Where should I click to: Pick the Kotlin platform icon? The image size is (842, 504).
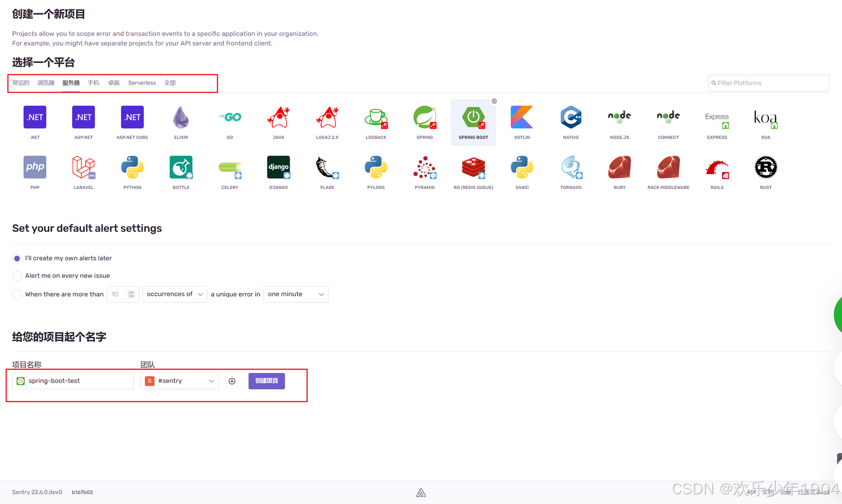[x=522, y=118]
